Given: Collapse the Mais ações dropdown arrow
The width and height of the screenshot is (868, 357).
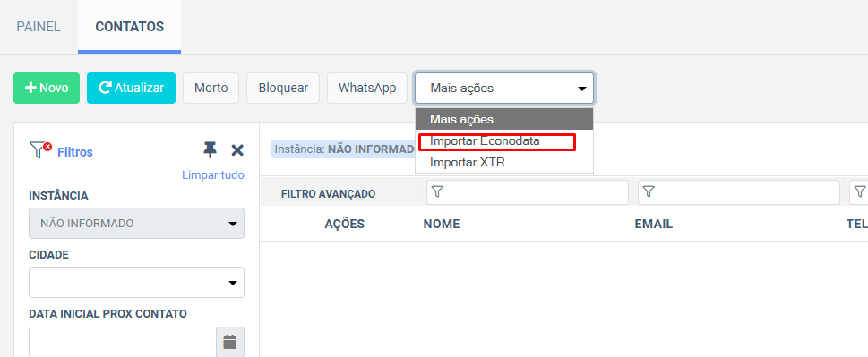Looking at the screenshot, I should [582, 89].
